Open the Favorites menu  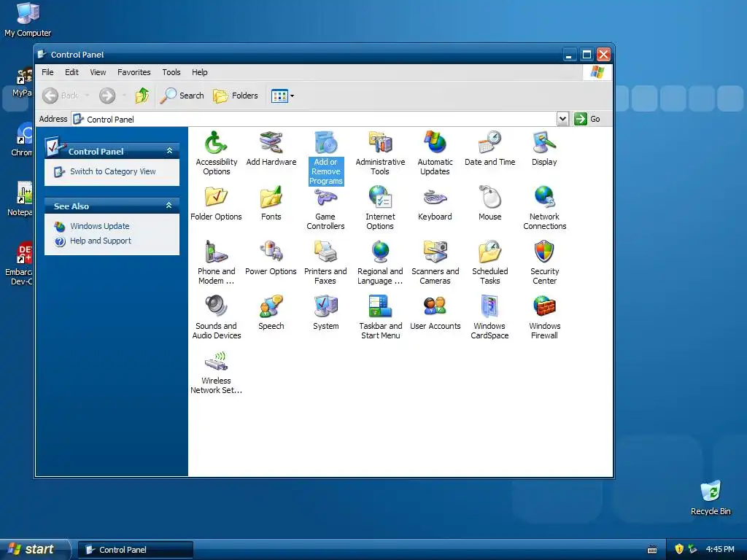pyautogui.click(x=134, y=72)
